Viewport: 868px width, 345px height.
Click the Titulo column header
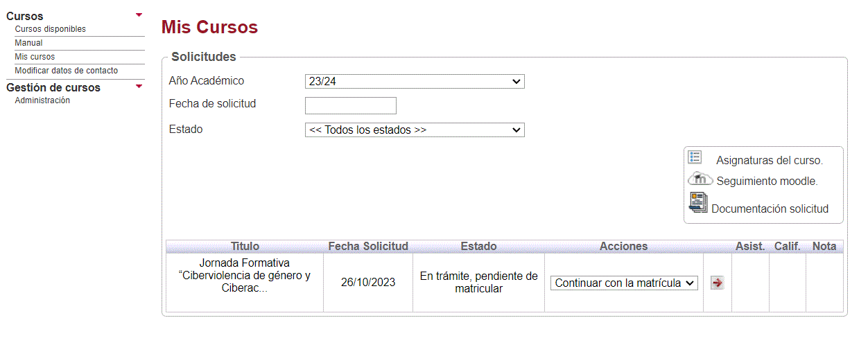[x=245, y=246]
